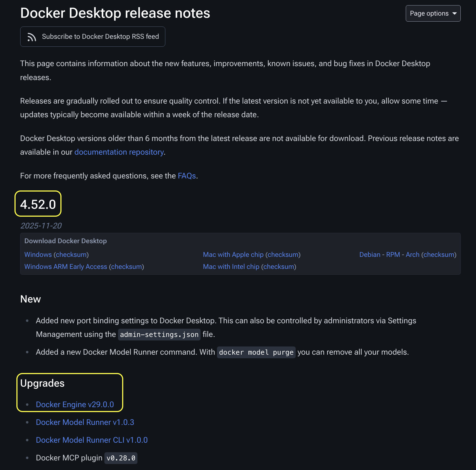This screenshot has height=470, width=476.
Task: Go to the FAQs page link
Action: click(187, 176)
